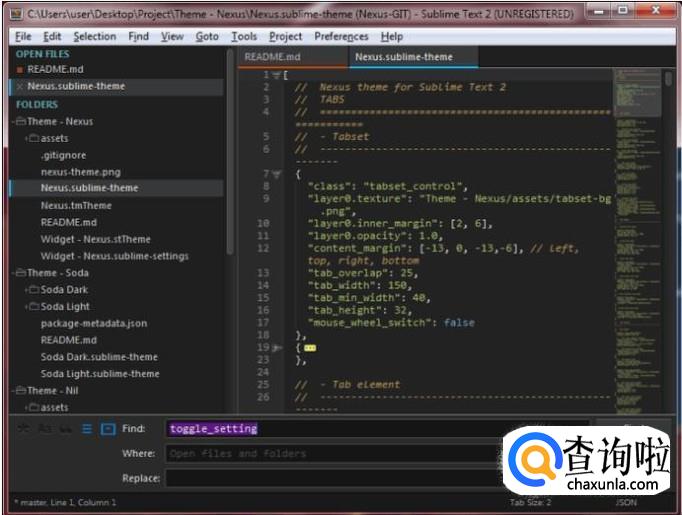The image size is (682, 515).
Task: Click the yellow folded-code marker on line 19
Action: pos(310,347)
